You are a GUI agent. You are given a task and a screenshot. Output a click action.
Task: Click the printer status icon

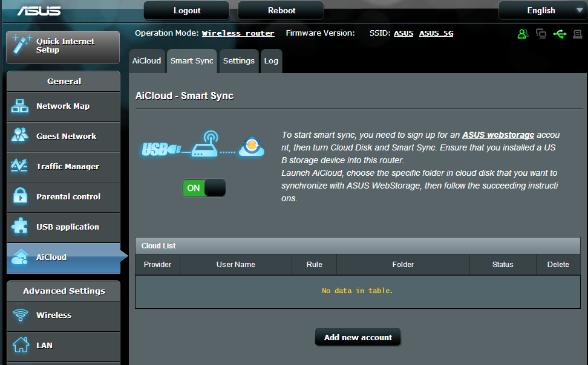point(578,34)
